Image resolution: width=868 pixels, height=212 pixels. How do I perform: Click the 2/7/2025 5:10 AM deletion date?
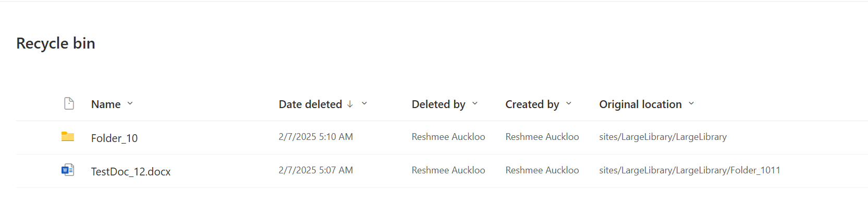click(316, 137)
